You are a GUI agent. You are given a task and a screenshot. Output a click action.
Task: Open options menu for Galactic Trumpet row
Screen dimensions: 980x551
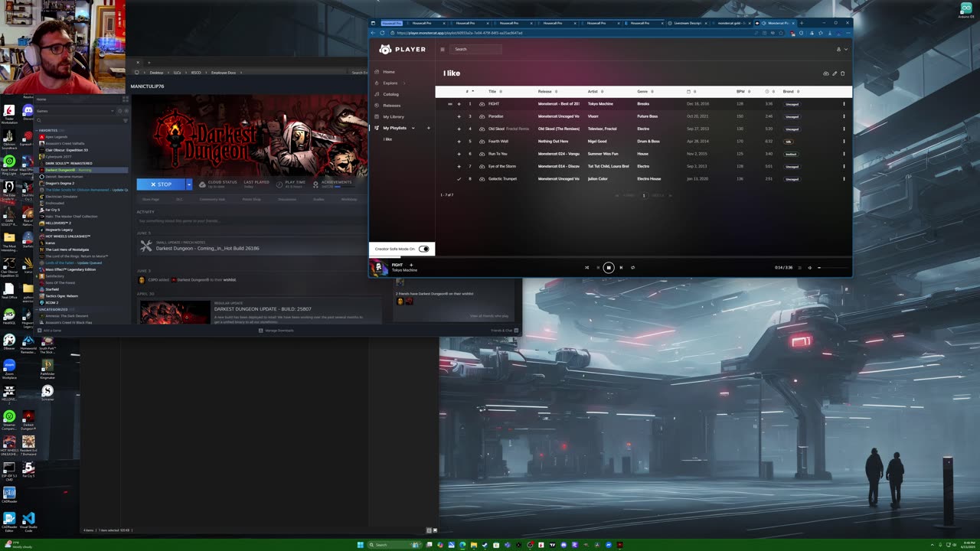[x=844, y=179]
